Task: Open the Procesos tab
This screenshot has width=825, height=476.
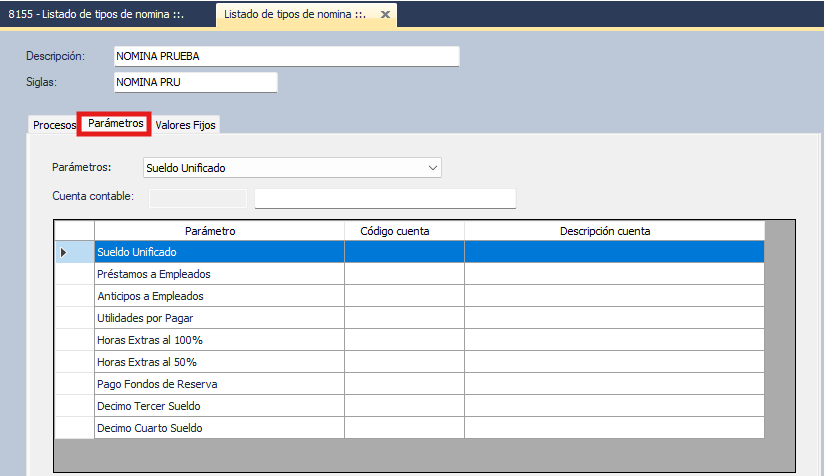Action: click(54, 125)
